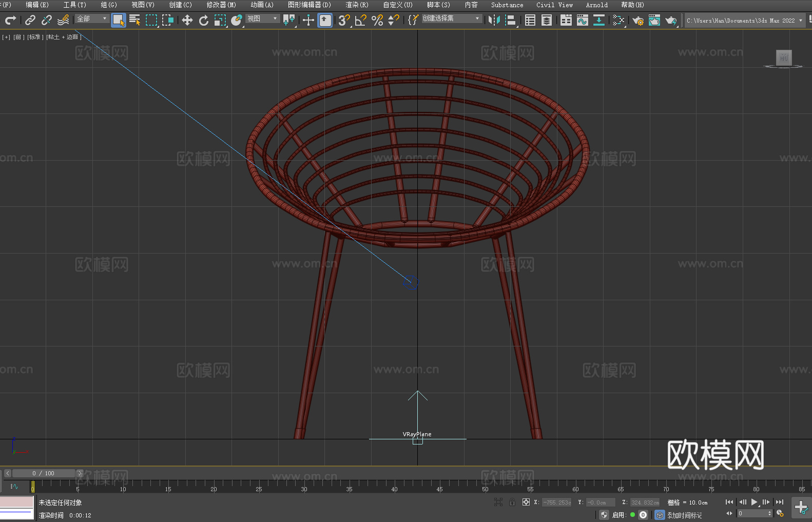
Task: Toggle Angle Snap
Action: [361, 20]
